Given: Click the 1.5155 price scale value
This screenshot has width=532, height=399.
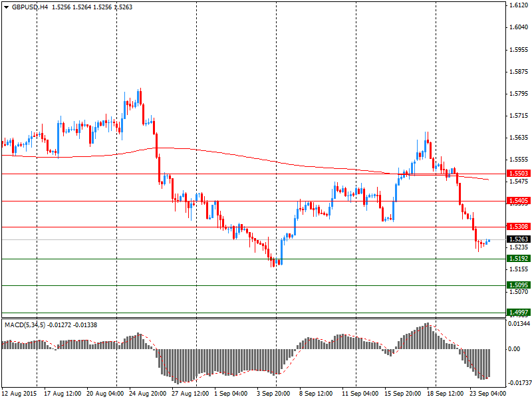Looking at the screenshot, I should [x=519, y=269].
